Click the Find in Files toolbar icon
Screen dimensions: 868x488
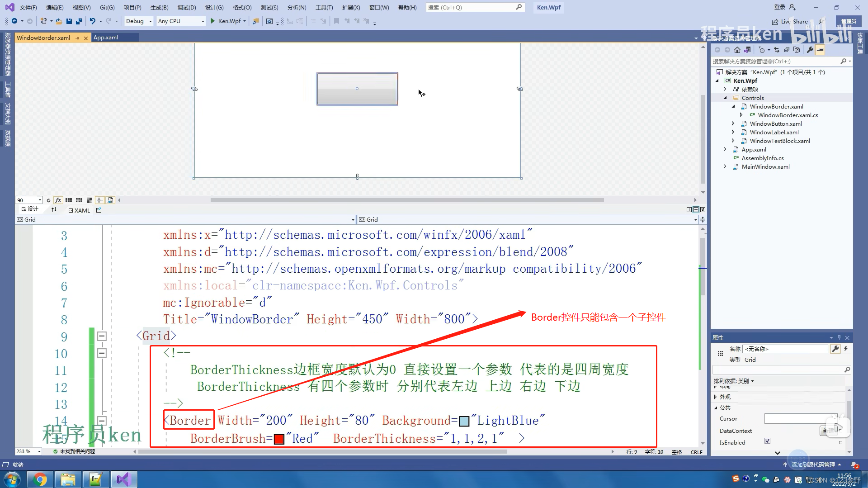[x=256, y=21]
